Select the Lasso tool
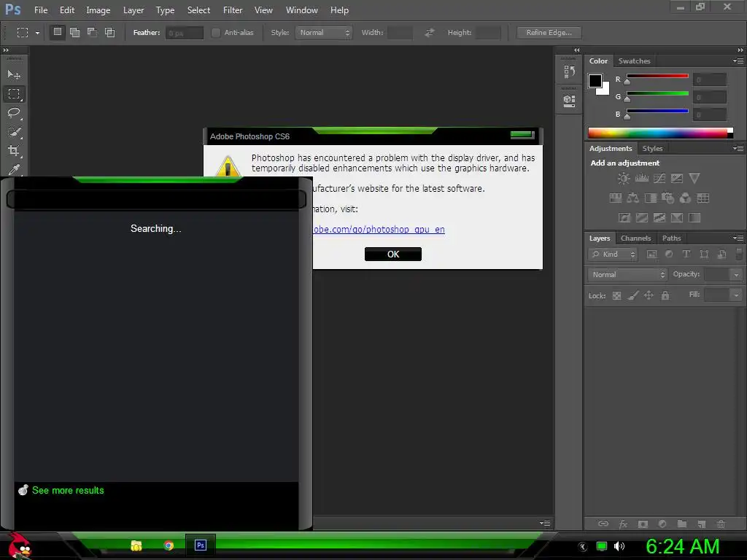The height and width of the screenshot is (560, 747). [x=14, y=113]
